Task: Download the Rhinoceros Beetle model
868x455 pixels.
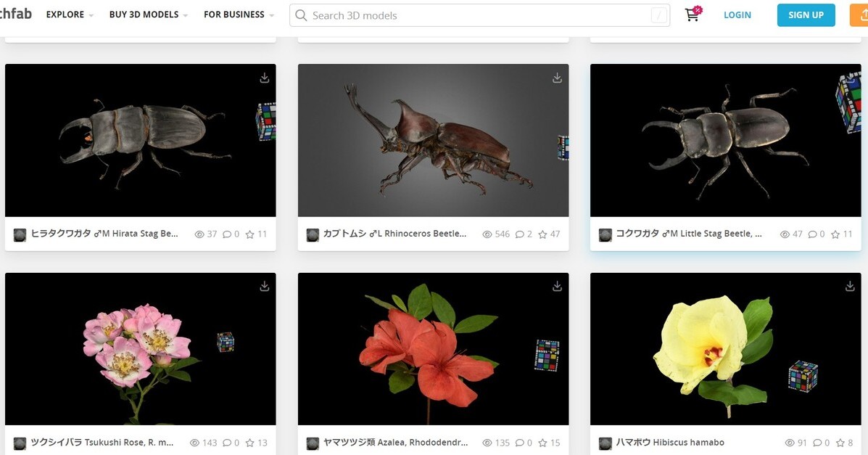Action: (x=557, y=78)
